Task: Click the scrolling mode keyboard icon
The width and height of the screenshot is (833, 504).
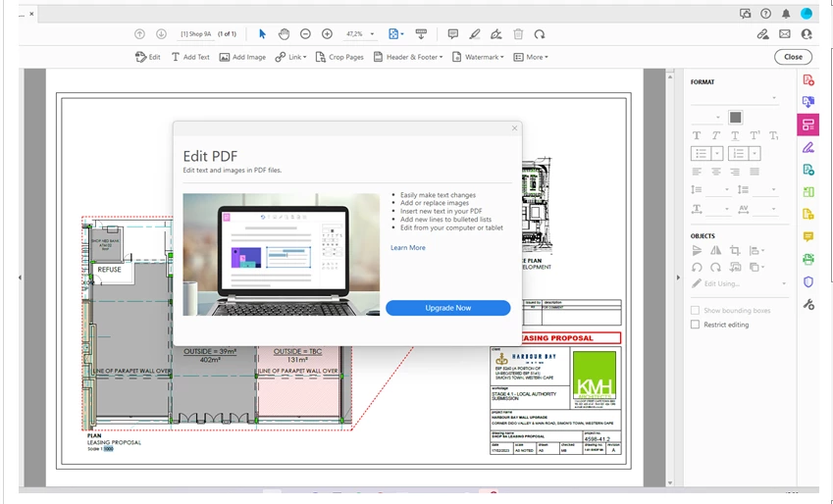Action: click(421, 34)
